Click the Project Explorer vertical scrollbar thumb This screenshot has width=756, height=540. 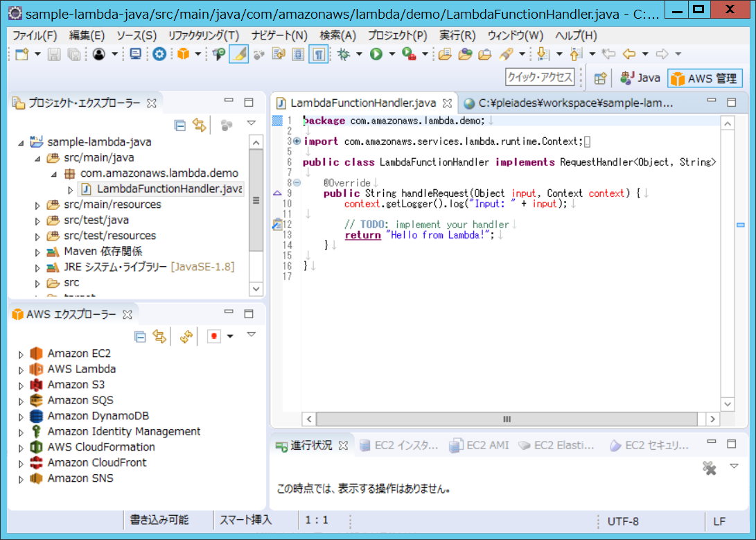pos(256,200)
